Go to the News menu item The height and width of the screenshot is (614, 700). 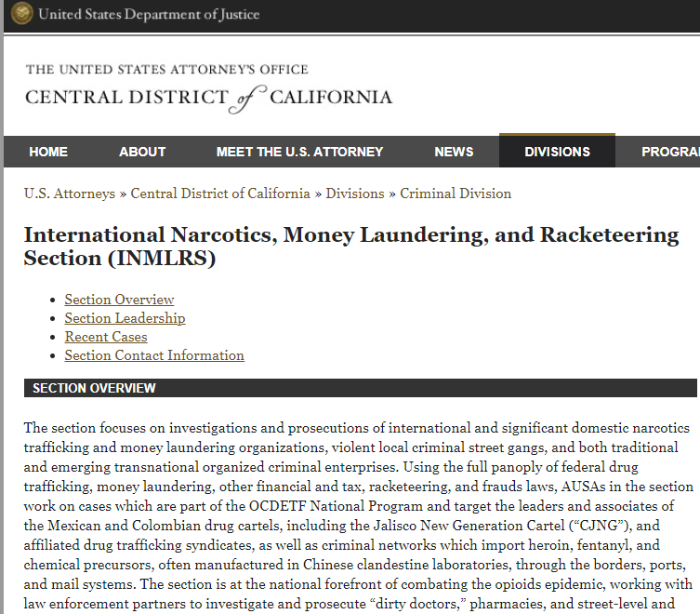(454, 152)
